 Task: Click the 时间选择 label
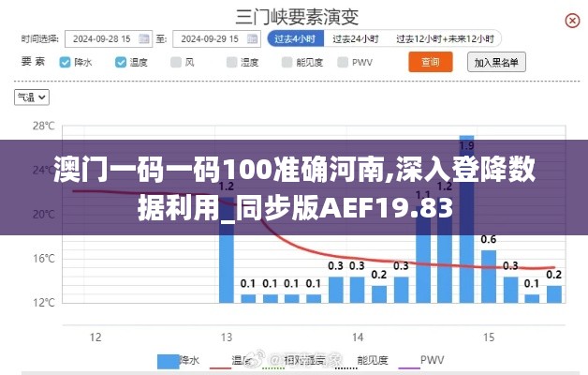point(39,38)
